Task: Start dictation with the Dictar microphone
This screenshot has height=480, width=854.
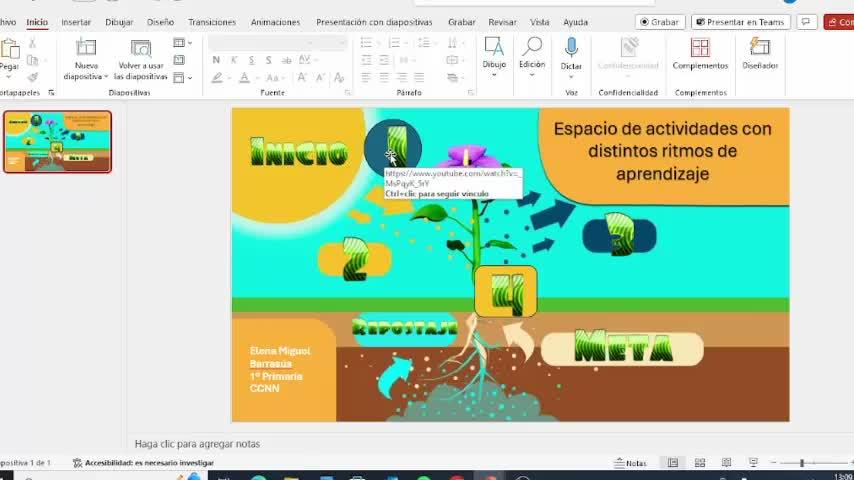Action: [x=571, y=48]
